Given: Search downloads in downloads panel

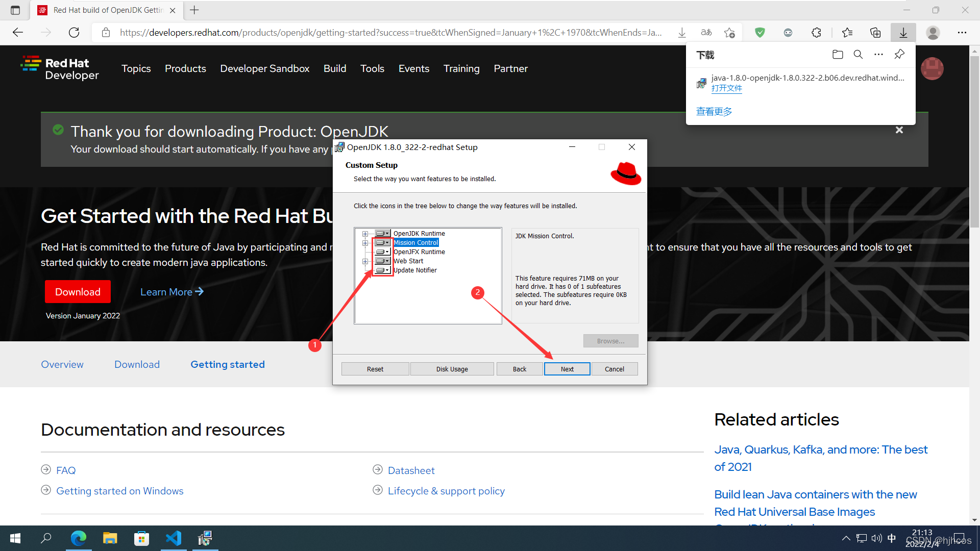Looking at the screenshot, I should (858, 55).
